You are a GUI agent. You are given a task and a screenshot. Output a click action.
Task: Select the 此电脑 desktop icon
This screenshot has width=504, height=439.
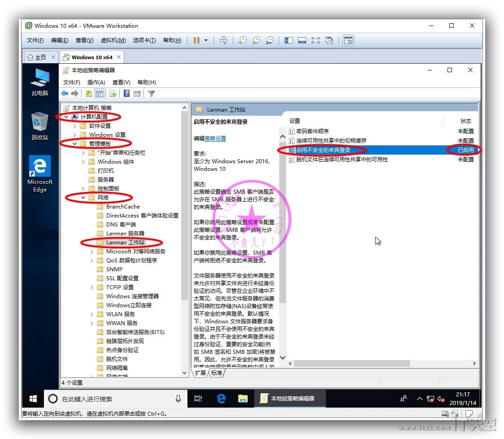39,82
